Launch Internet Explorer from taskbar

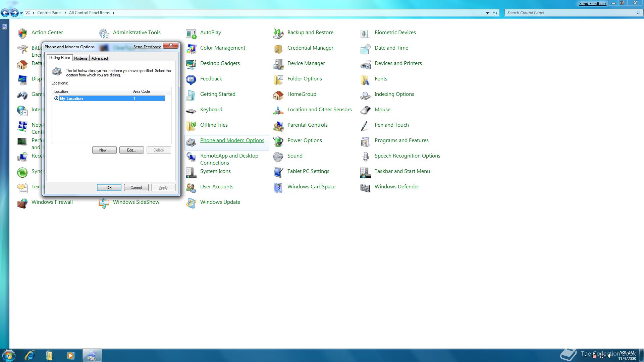[x=30, y=355]
